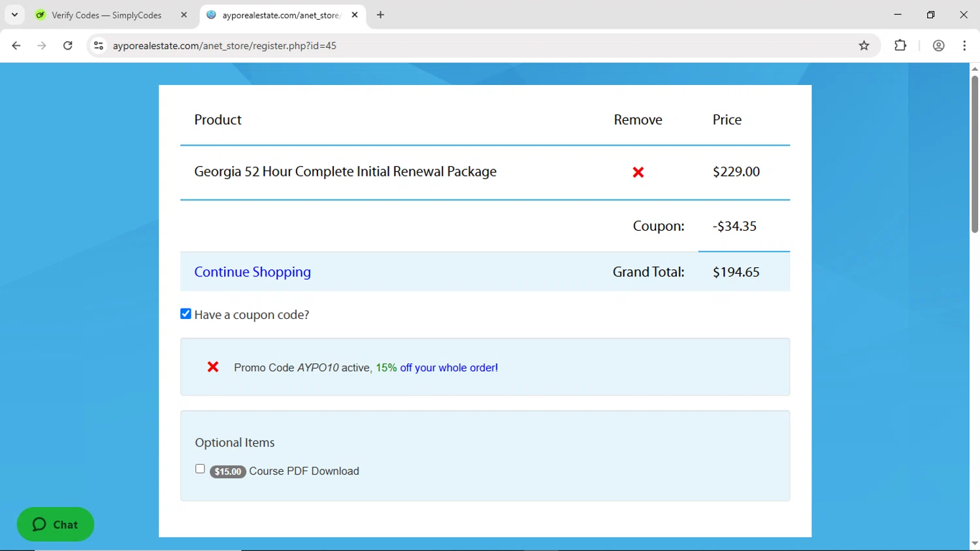Reload the current page

point(68,46)
